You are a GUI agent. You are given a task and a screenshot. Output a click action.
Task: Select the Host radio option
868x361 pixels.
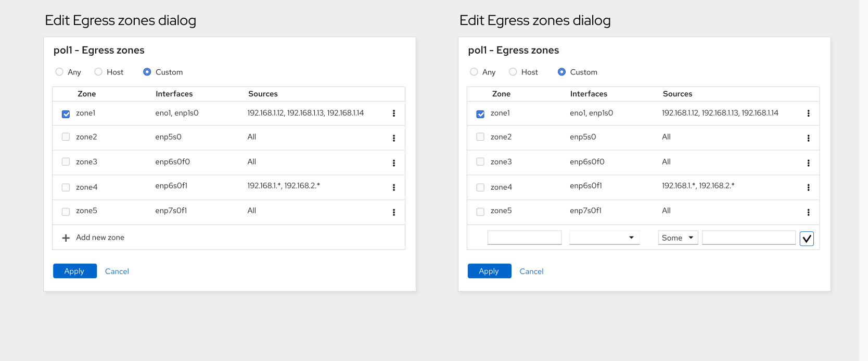click(x=98, y=71)
